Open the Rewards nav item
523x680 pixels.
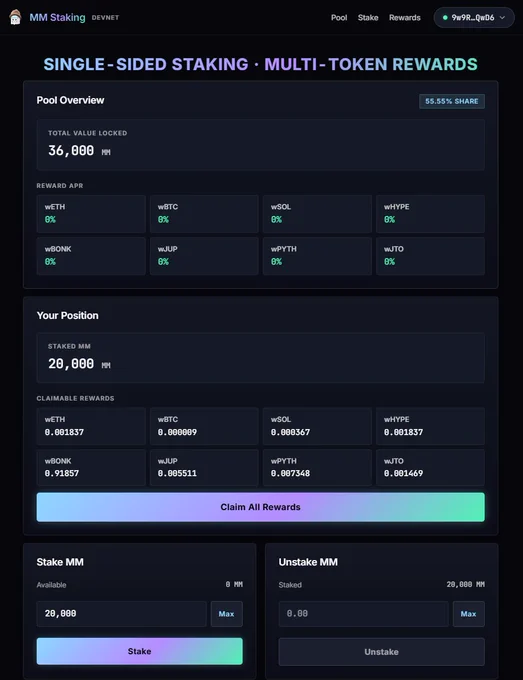(x=405, y=18)
